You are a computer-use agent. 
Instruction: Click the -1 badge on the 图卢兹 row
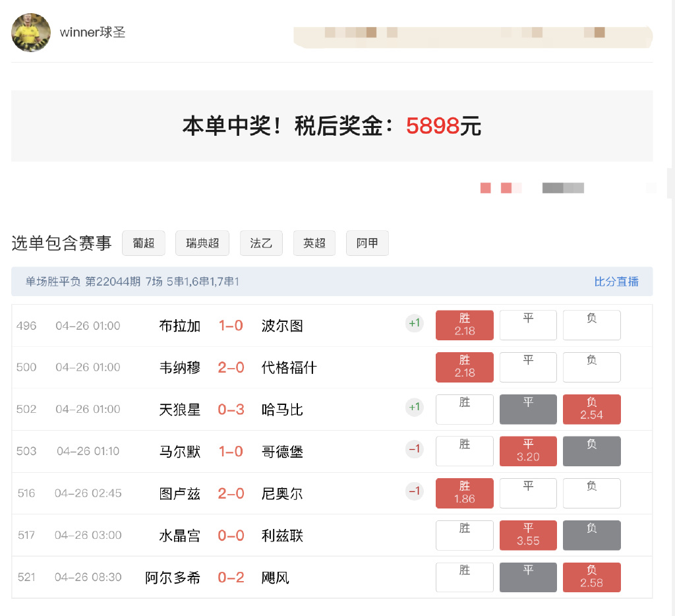[414, 491]
